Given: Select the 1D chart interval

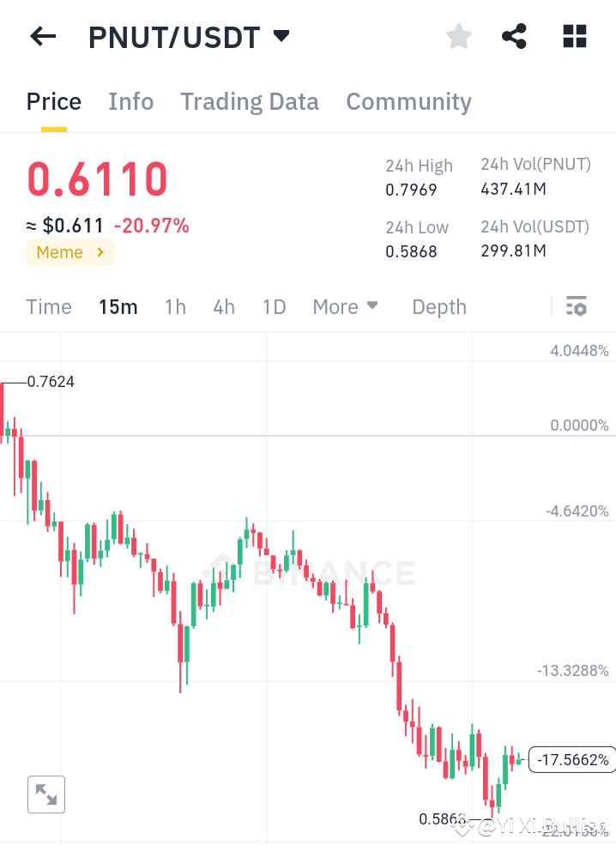Looking at the screenshot, I should 274,306.
